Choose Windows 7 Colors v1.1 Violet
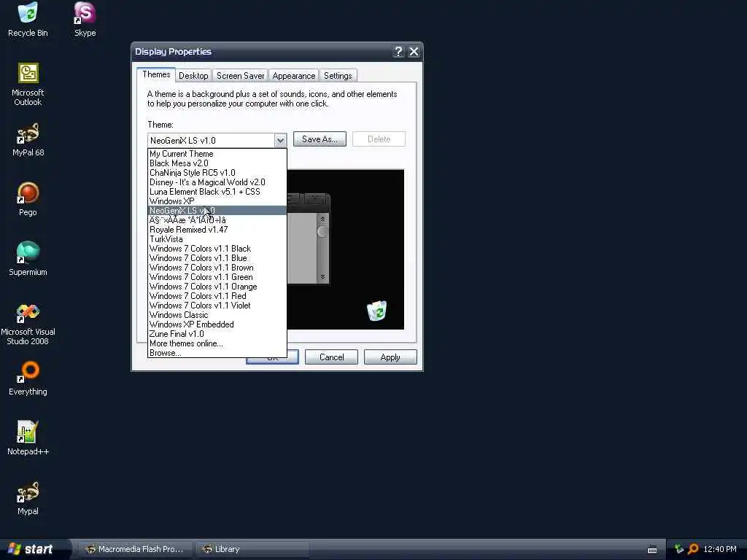The width and height of the screenshot is (747, 560). point(217,306)
